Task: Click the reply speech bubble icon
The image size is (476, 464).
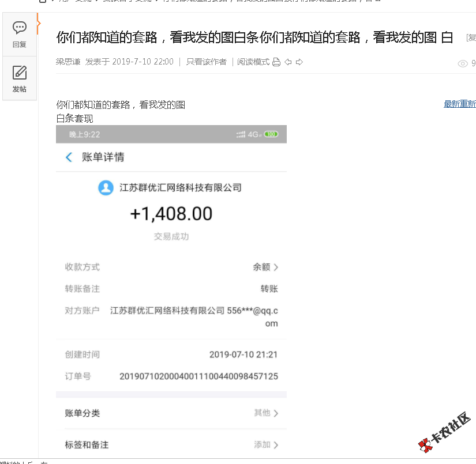Action: point(20,28)
